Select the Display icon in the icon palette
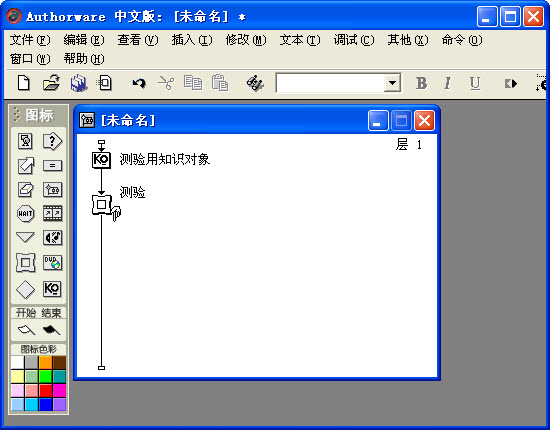The height and width of the screenshot is (430, 550). click(25, 141)
